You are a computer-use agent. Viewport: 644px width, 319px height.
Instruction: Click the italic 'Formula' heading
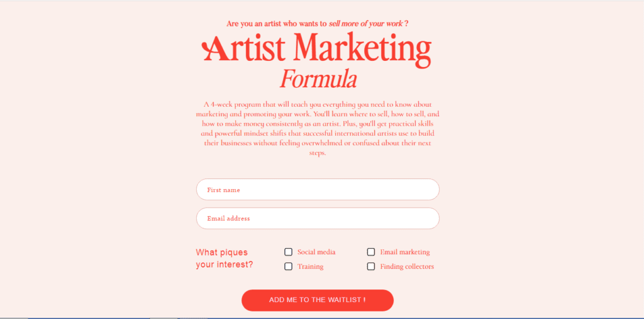click(318, 79)
